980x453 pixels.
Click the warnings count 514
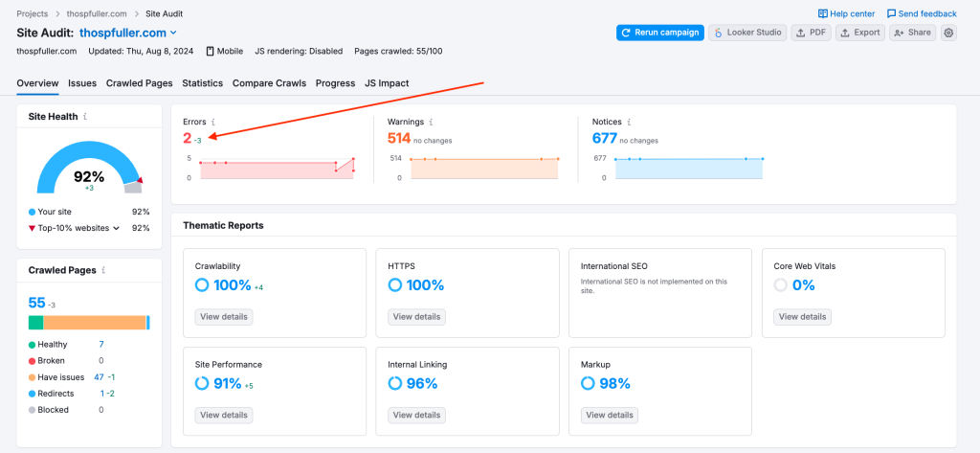(399, 138)
